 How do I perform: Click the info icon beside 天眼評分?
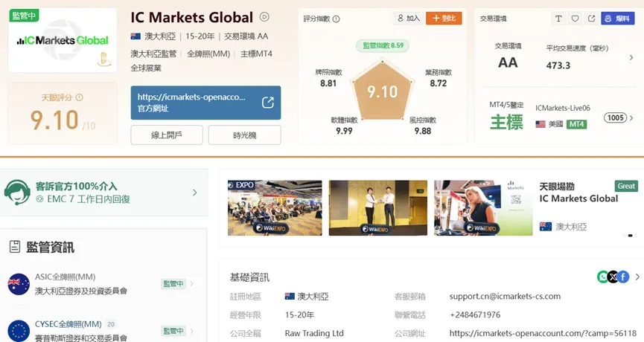[79, 97]
